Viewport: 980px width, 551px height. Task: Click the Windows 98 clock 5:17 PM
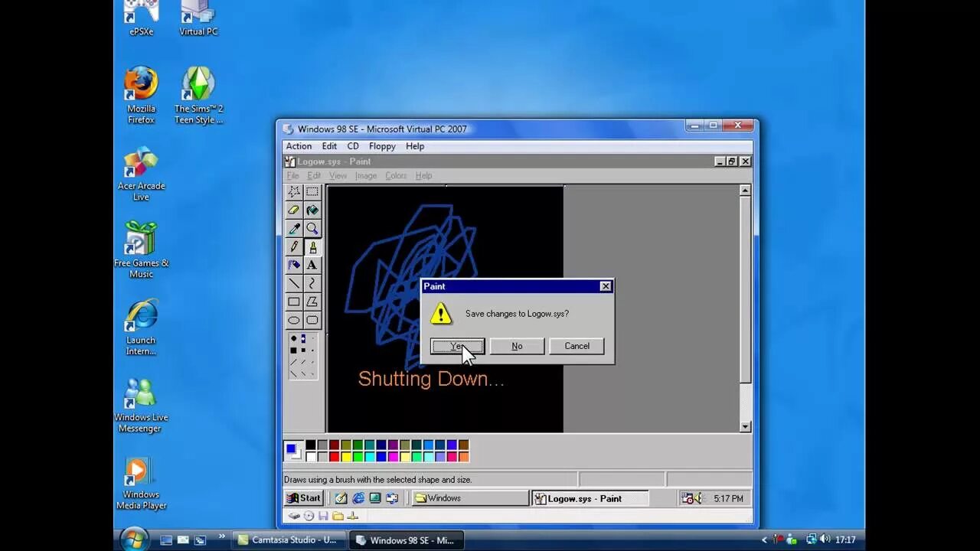[728, 498]
